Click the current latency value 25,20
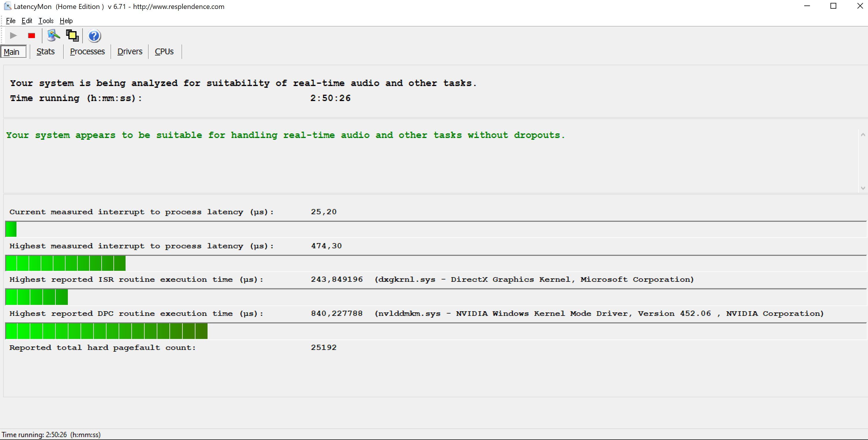 [324, 212]
